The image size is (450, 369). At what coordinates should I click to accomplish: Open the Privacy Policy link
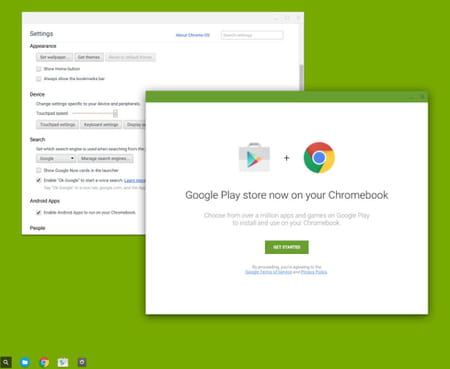(x=314, y=272)
